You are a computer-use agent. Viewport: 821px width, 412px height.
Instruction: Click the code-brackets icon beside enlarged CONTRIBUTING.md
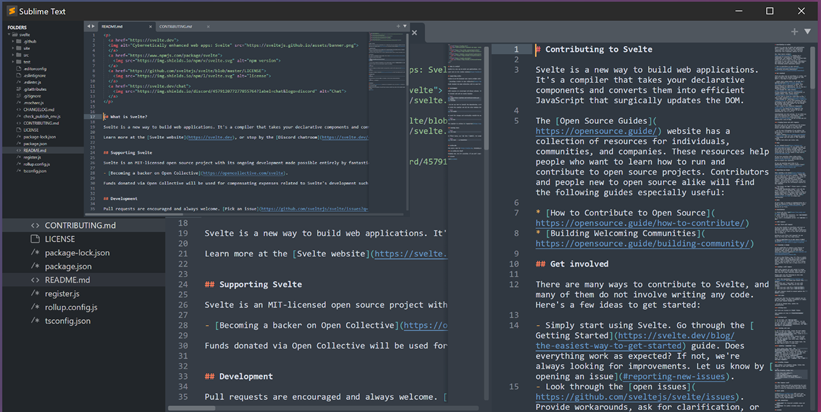click(35, 226)
